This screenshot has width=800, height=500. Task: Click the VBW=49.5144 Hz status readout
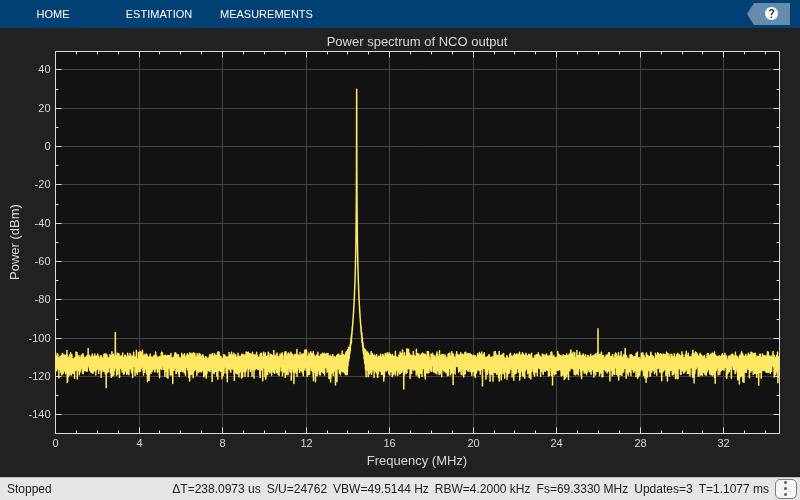click(381, 489)
